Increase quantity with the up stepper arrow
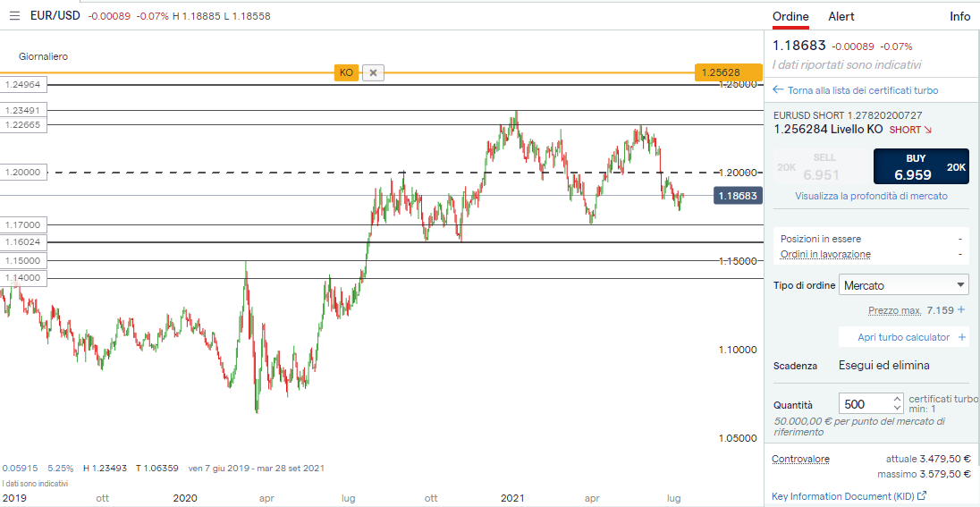Screen dimensions: 980x507 click(x=897, y=399)
